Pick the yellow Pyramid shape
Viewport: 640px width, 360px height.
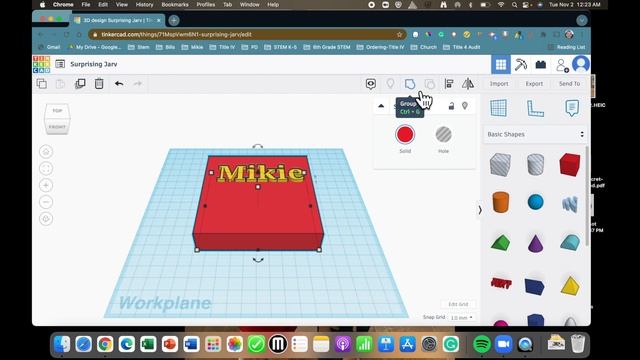[x=570, y=285]
